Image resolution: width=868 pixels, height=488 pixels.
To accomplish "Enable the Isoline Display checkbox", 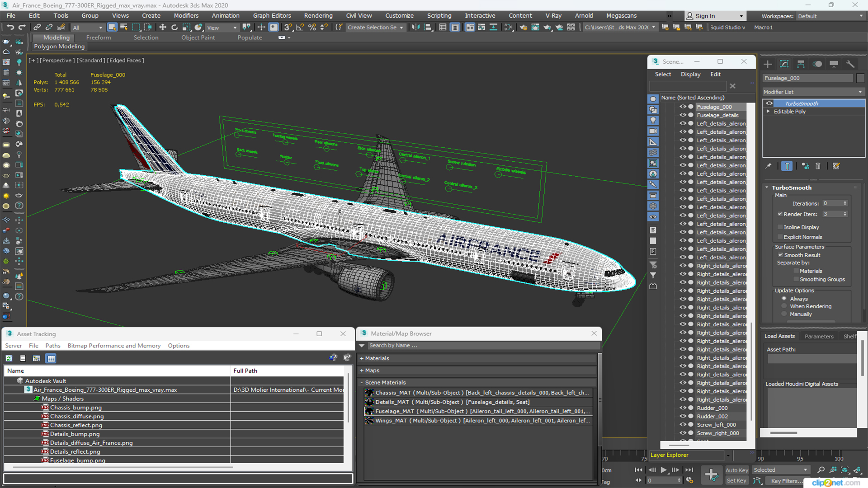I will pos(780,227).
